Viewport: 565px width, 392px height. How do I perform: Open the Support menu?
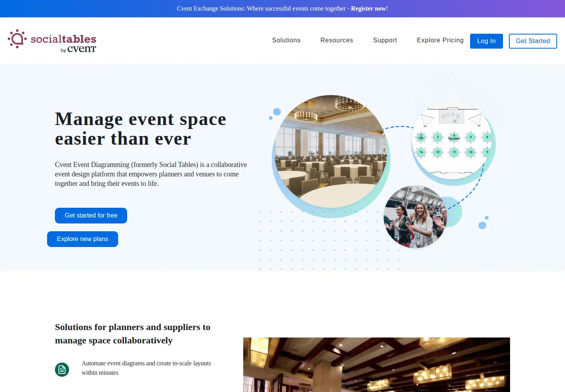(x=385, y=40)
